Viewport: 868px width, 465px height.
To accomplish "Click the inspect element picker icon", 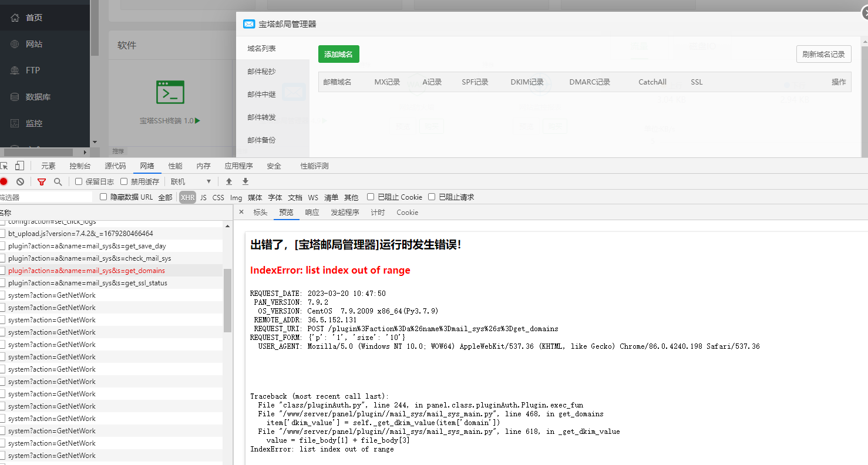I will (4, 166).
